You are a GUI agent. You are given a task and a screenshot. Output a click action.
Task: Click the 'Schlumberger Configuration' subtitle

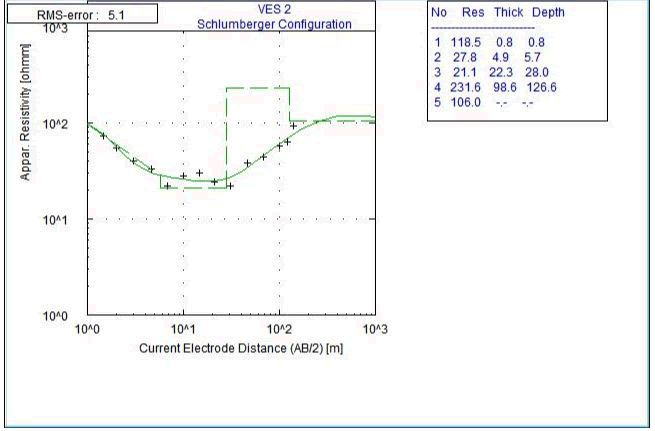[x=288, y=23]
